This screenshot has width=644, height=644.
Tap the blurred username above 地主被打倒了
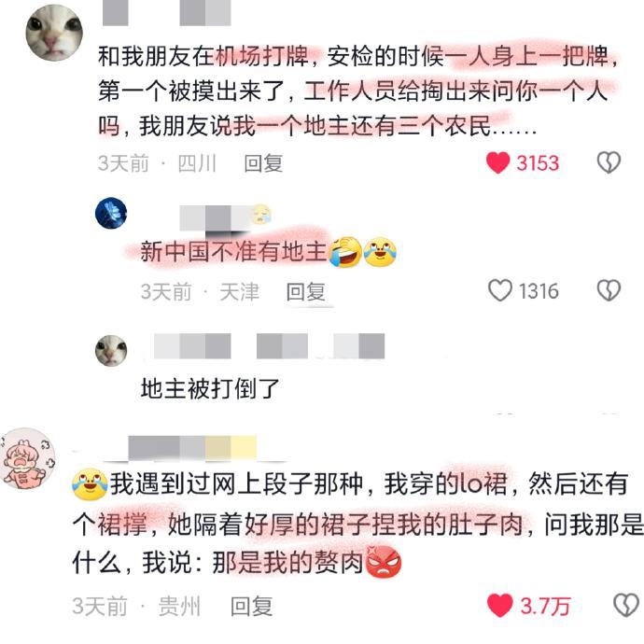point(270,346)
